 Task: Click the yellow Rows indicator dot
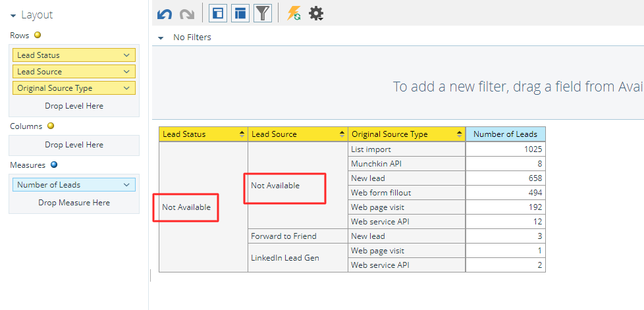click(38, 36)
